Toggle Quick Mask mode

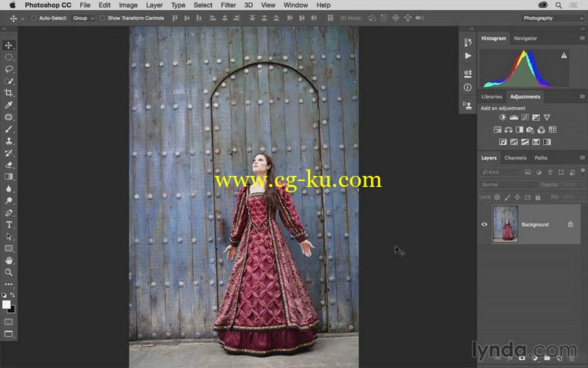click(x=8, y=322)
